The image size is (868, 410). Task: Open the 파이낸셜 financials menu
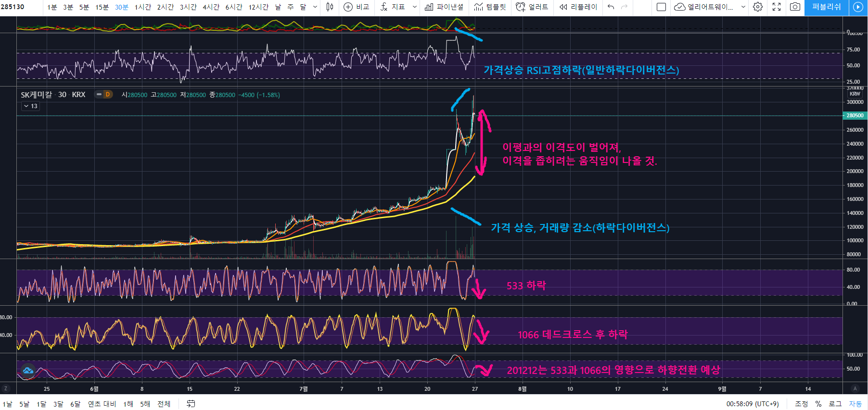[x=444, y=7]
